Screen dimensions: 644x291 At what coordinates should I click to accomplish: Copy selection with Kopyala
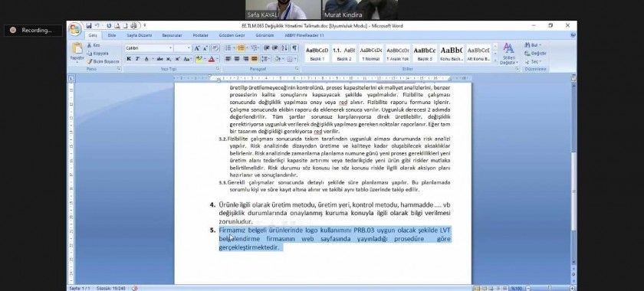tap(98, 54)
